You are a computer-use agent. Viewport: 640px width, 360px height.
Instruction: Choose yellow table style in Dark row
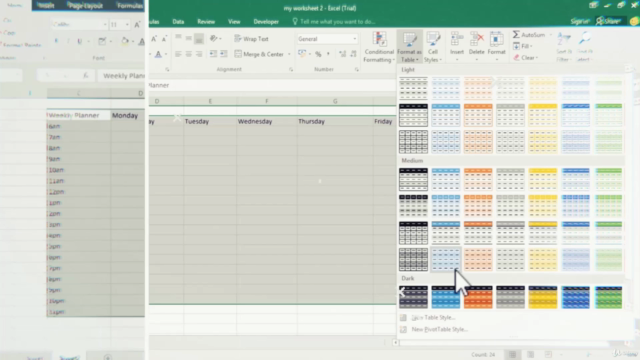pos(542,297)
